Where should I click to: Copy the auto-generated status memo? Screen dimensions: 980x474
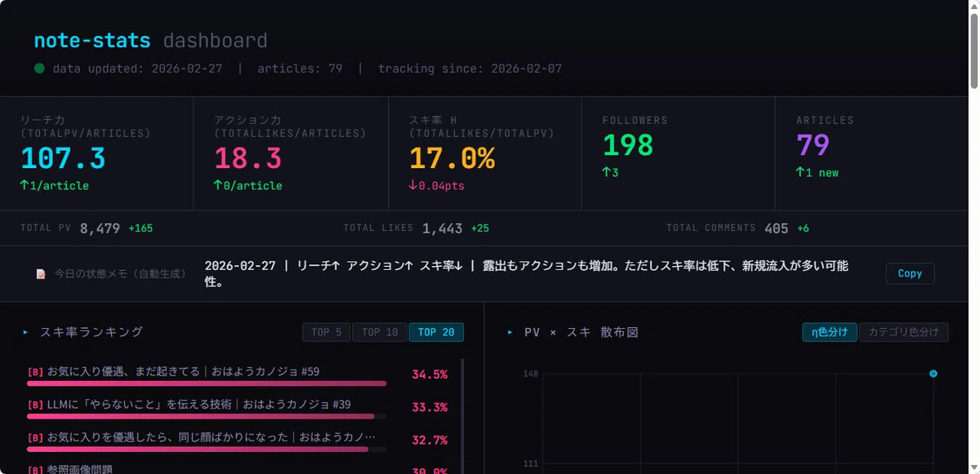click(910, 274)
